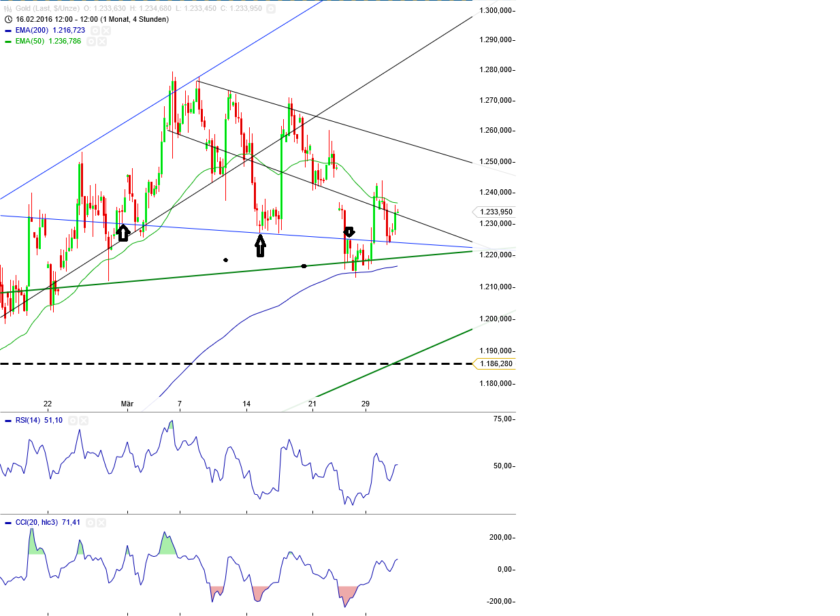Remove the CCI(20, hlc3) indicator with its X icon
This screenshot has height=616, width=840.
click(101, 522)
